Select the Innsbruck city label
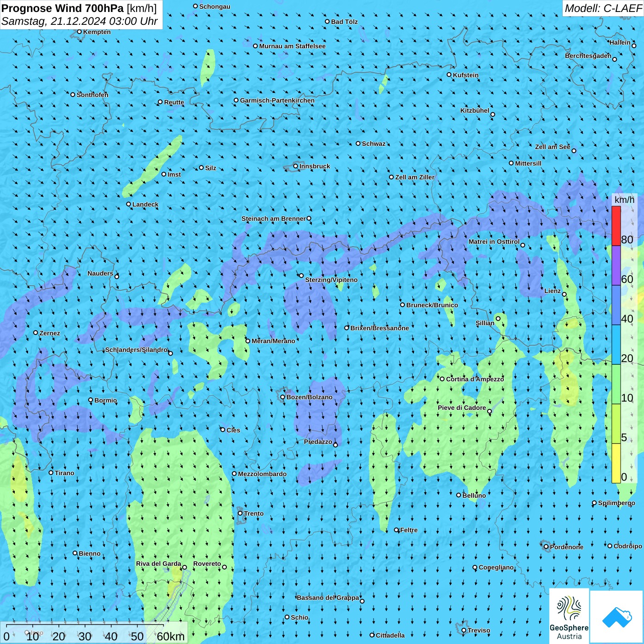The height and width of the screenshot is (644, 644). 315,166
